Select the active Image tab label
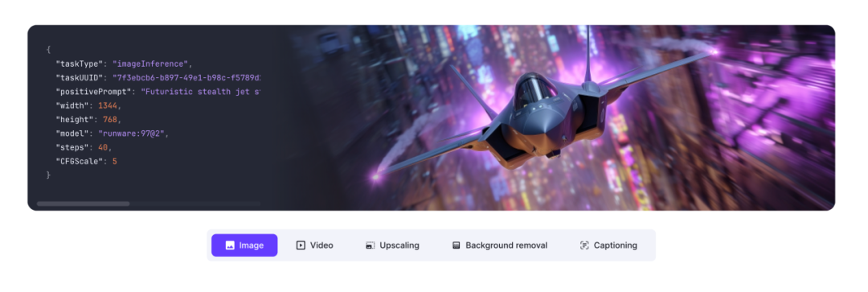The image size is (868, 292). point(252,245)
